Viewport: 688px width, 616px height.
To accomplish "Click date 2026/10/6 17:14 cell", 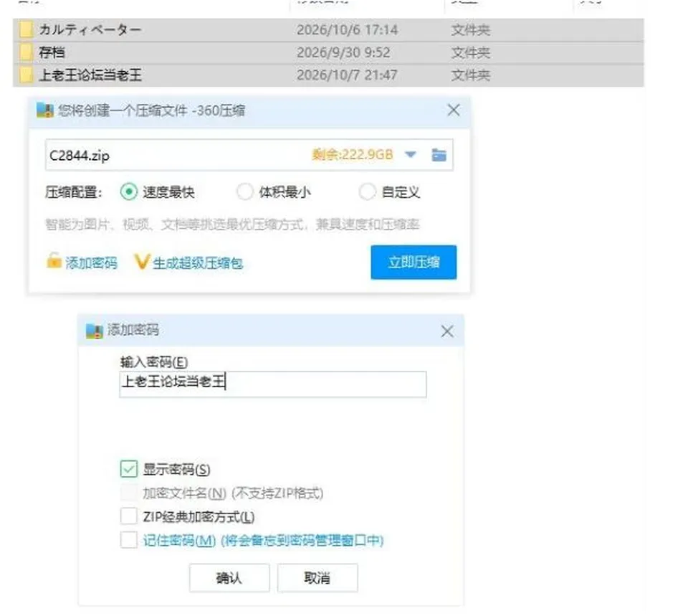I will (x=348, y=30).
